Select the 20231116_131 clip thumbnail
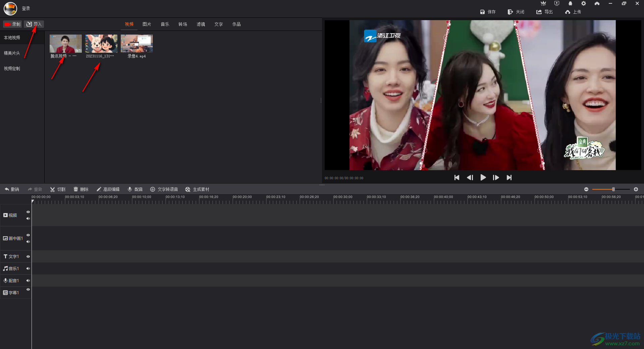644x349 pixels. click(101, 44)
